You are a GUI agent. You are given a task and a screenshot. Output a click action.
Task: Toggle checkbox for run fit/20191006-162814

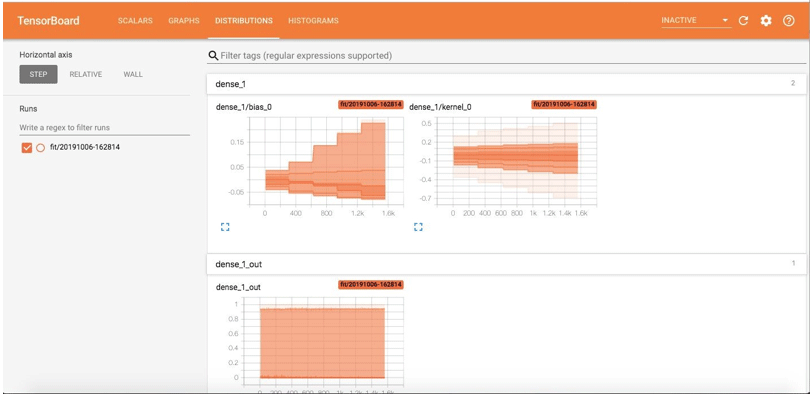(x=27, y=148)
